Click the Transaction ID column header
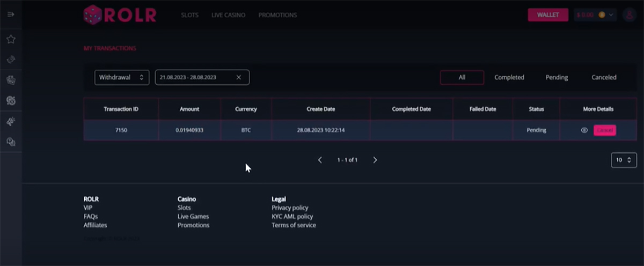644x266 pixels. point(121,109)
